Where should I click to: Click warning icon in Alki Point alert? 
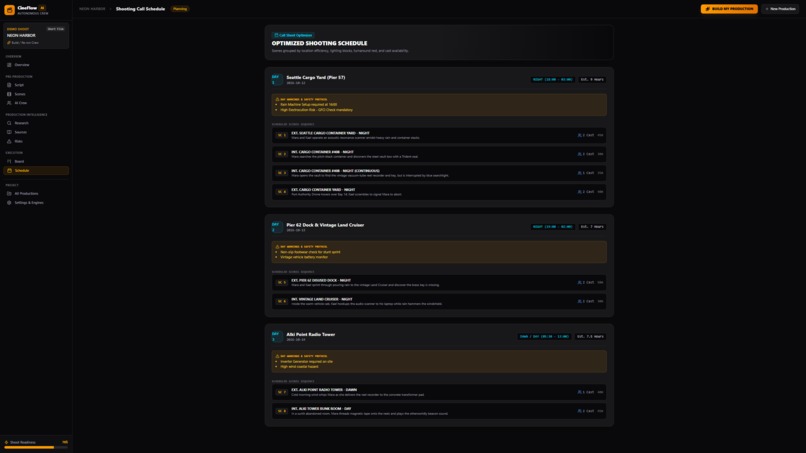pos(278,356)
